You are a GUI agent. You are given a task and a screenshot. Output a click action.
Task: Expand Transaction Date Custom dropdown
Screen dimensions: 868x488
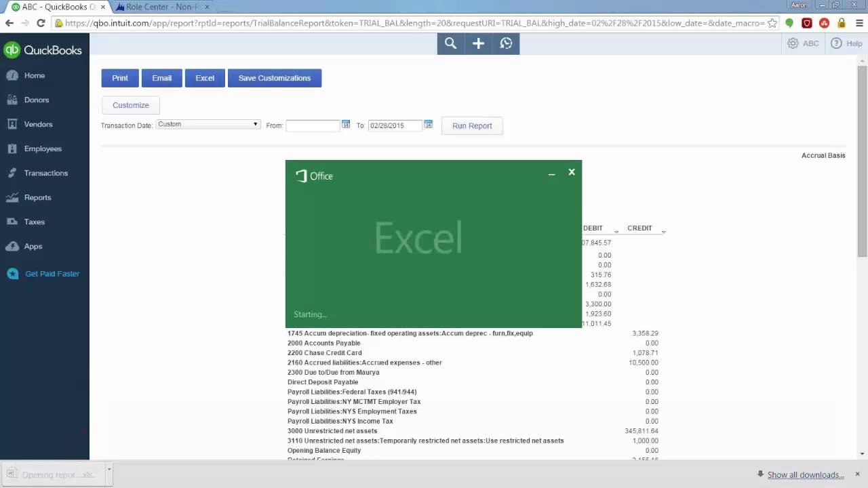[208, 125]
